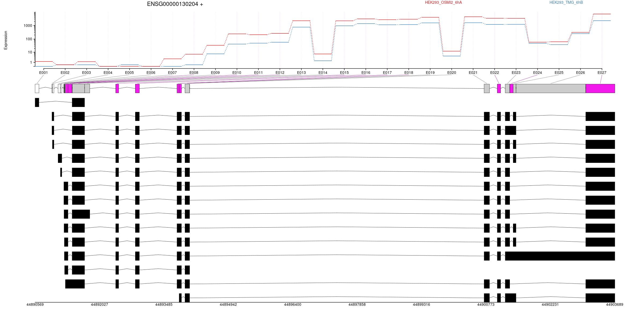Click genomic coordinate 44896400
This screenshot has height=309, width=644.
[293, 304]
